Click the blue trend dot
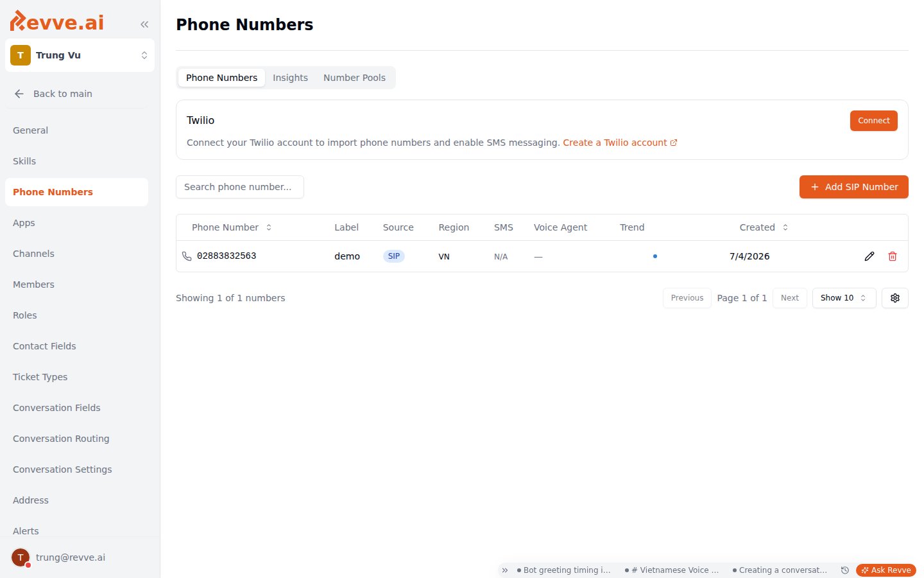 click(x=654, y=256)
